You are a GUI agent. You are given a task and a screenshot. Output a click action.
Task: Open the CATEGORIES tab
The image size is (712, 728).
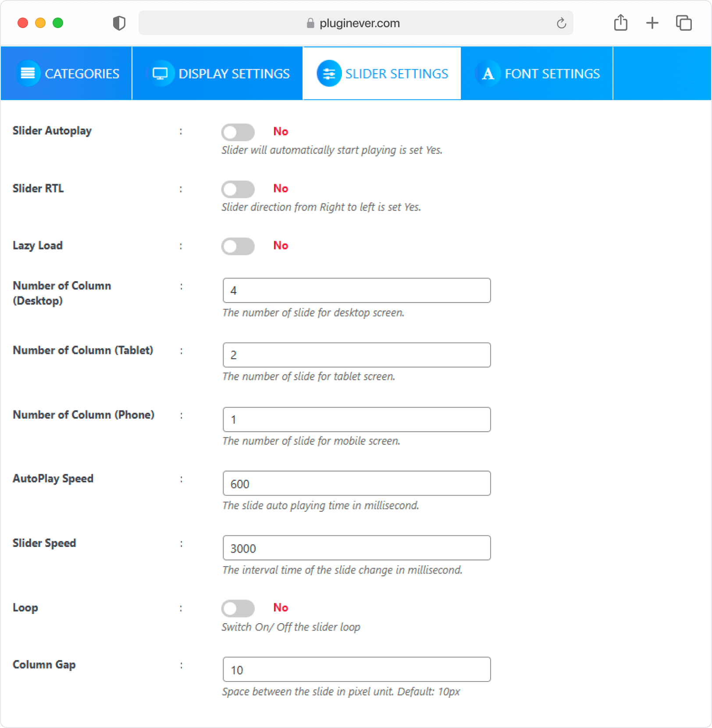click(x=66, y=73)
